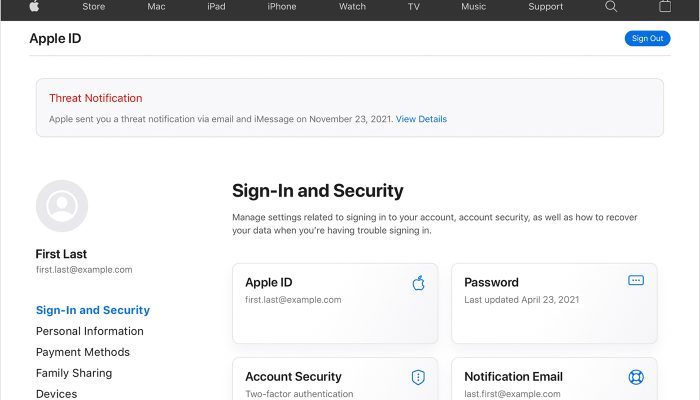This screenshot has height=400, width=700.
Task: Select Personal Information in sidebar
Action: (90, 331)
